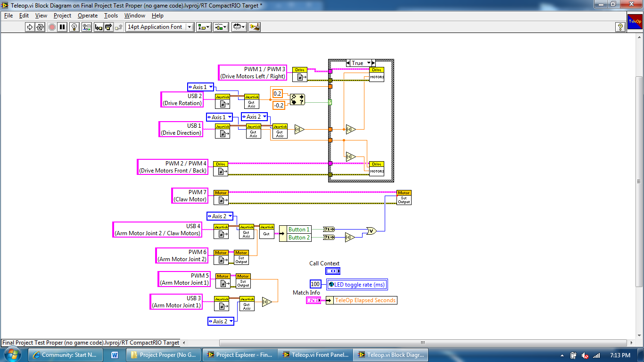The image size is (644, 362).
Task: Click the Step Into button
Action: pos(99,27)
